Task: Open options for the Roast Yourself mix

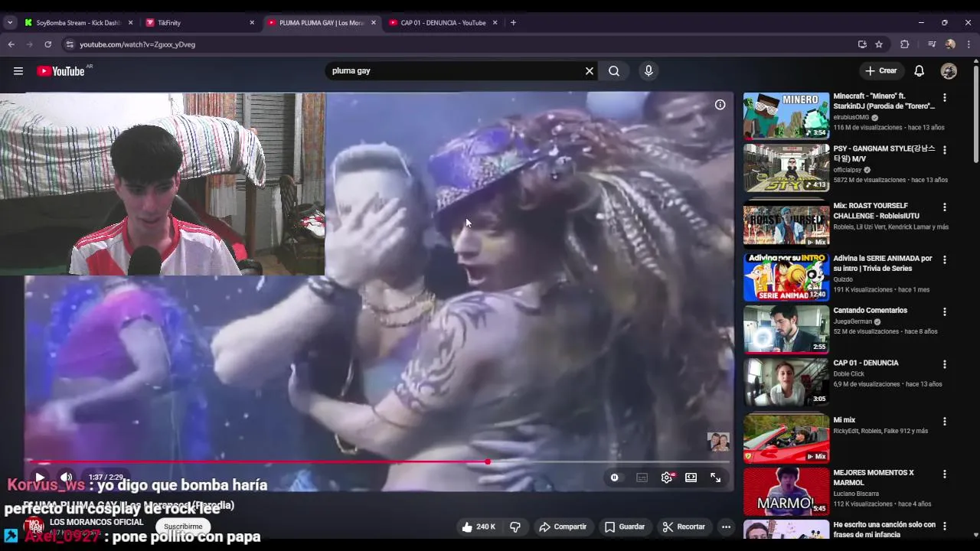Action: [x=945, y=207]
